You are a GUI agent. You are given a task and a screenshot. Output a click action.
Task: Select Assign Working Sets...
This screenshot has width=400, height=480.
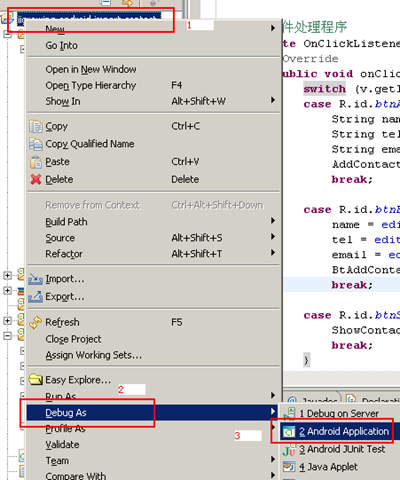(153, 355)
